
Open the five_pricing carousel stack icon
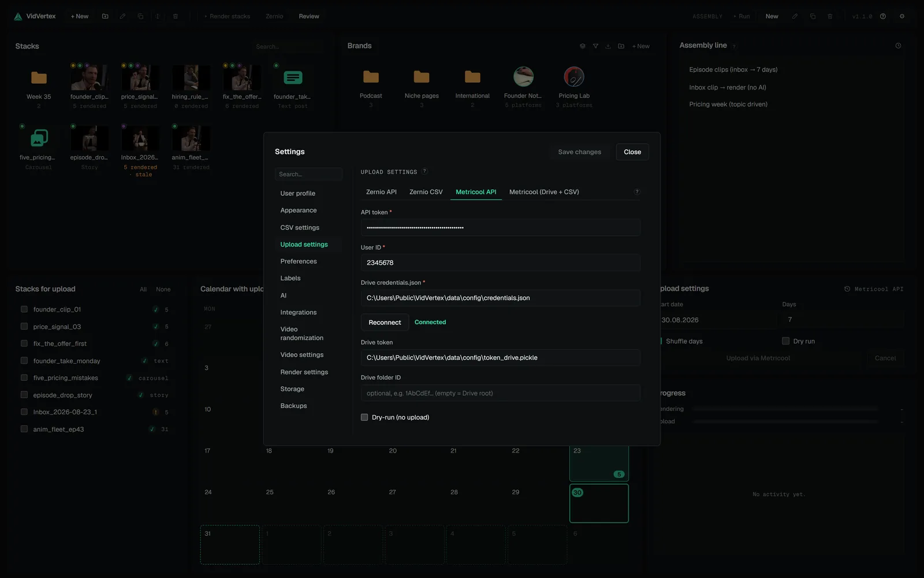[x=39, y=138]
